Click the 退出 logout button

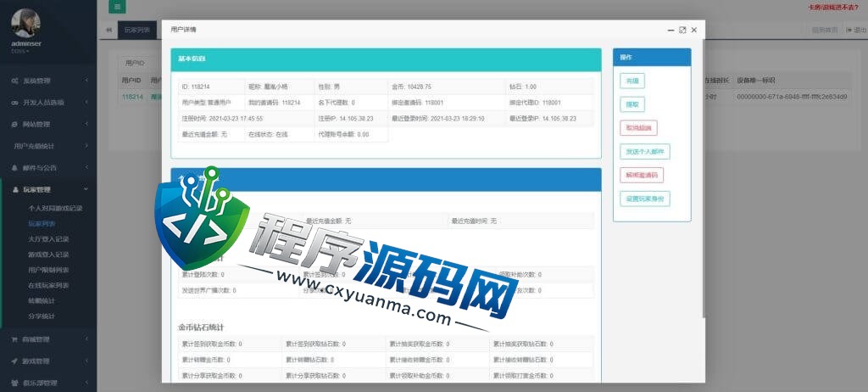[x=854, y=30]
